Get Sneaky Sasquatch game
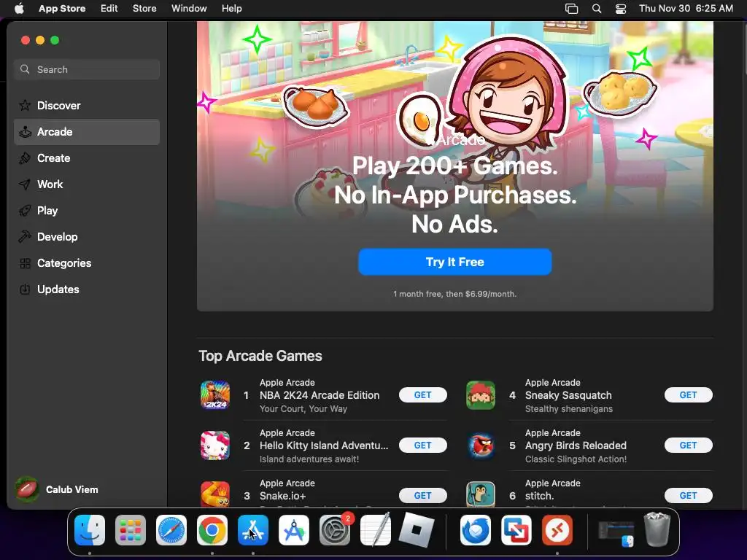Image resolution: width=747 pixels, height=560 pixels. [688, 394]
